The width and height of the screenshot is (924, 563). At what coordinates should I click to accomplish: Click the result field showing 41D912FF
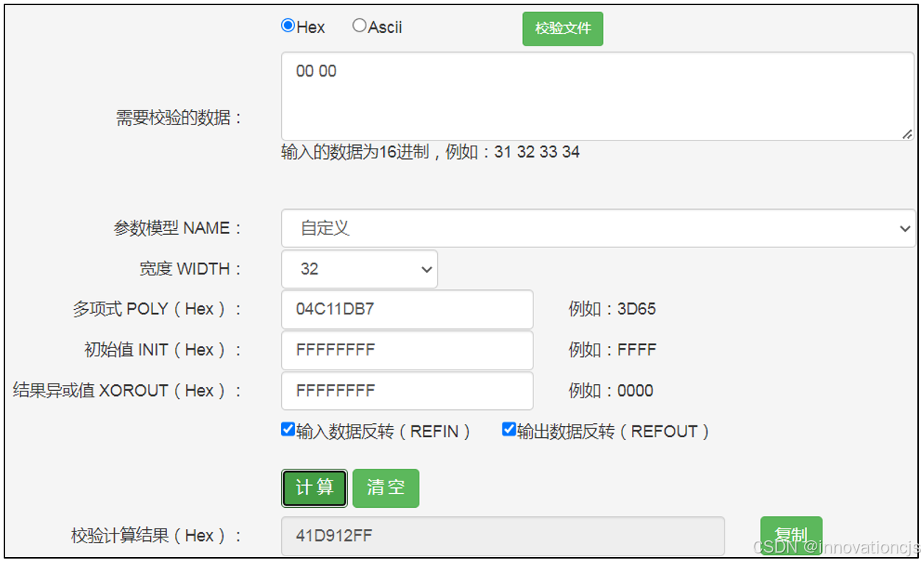coord(502,536)
